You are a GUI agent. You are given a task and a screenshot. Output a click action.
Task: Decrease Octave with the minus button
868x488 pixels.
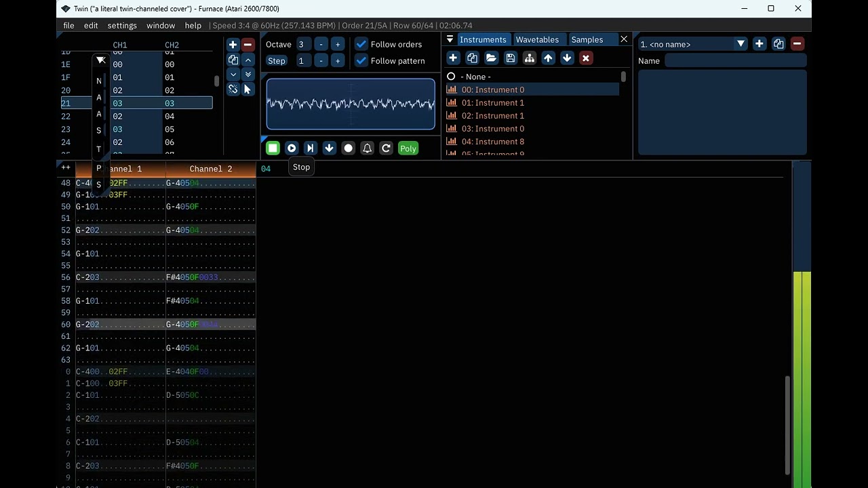321,44
